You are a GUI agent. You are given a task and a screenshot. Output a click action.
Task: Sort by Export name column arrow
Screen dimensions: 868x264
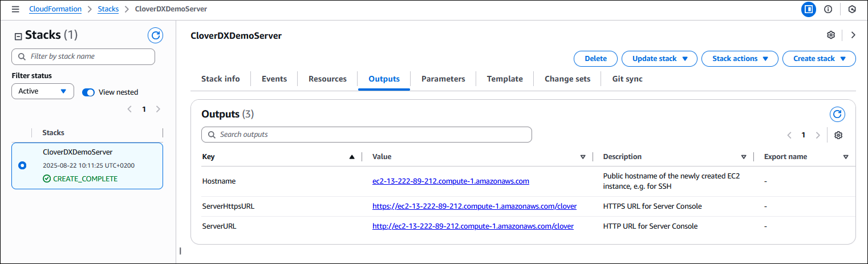click(x=846, y=157)
